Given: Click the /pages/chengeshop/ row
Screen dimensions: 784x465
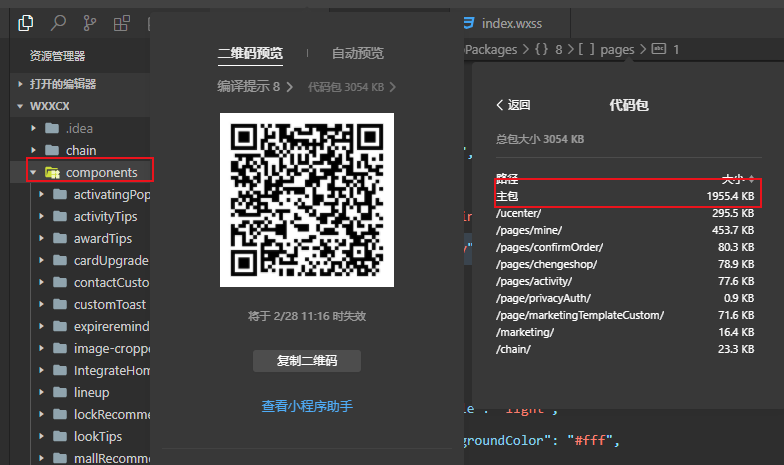Looking at the screenshot, I should [x=625, y=264].
